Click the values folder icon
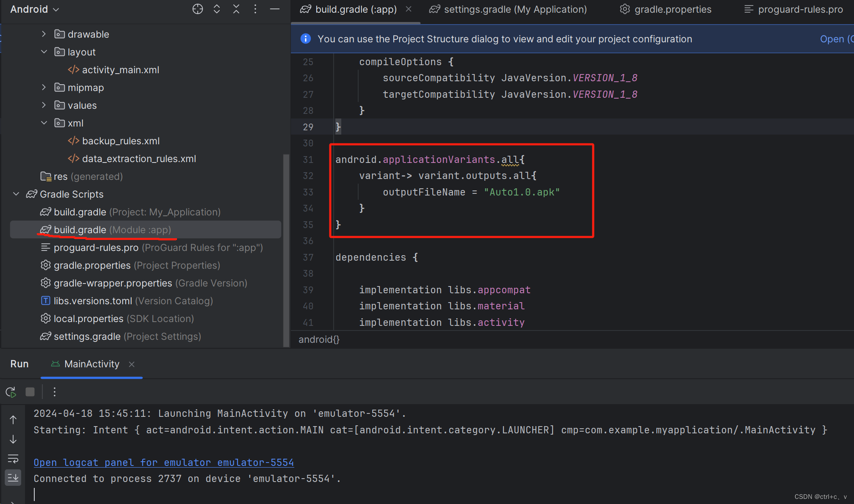This screenshot has height=504, width=854. 60,105
